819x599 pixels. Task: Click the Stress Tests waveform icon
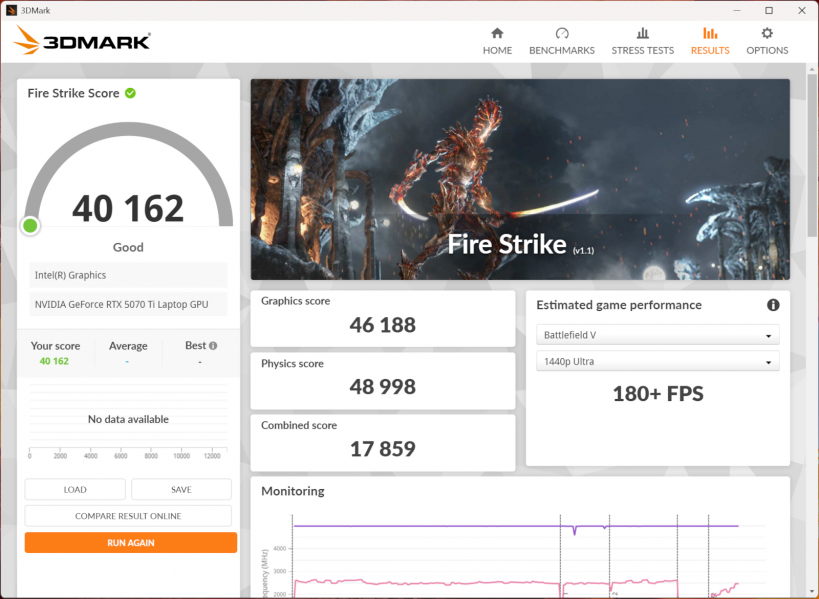click(x=642, y=33)
